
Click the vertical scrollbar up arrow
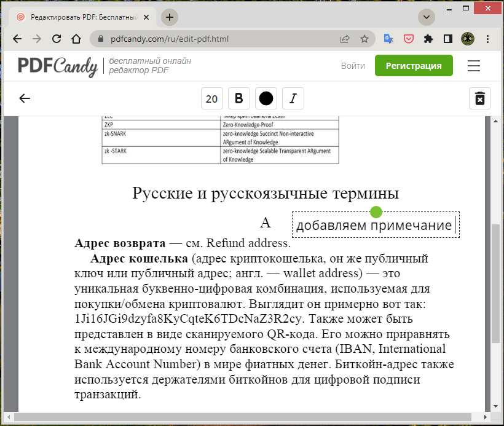point(495,121)
